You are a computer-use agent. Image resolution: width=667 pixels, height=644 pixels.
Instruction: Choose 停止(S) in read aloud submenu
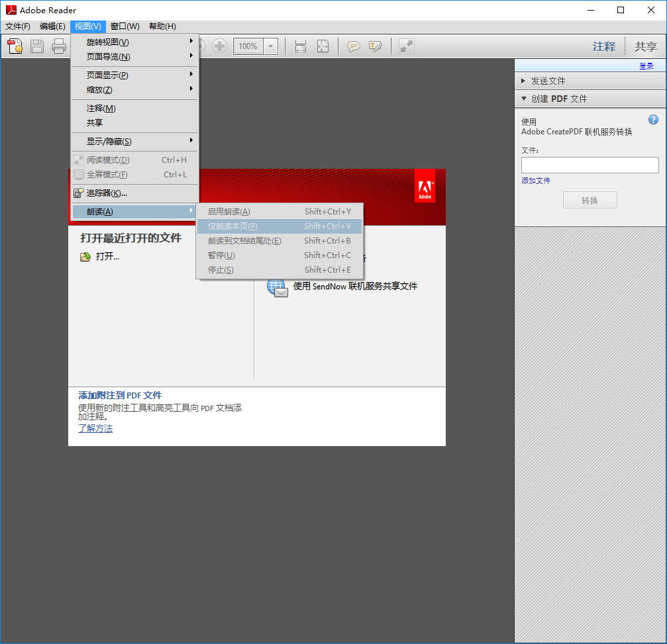[280, 269]
